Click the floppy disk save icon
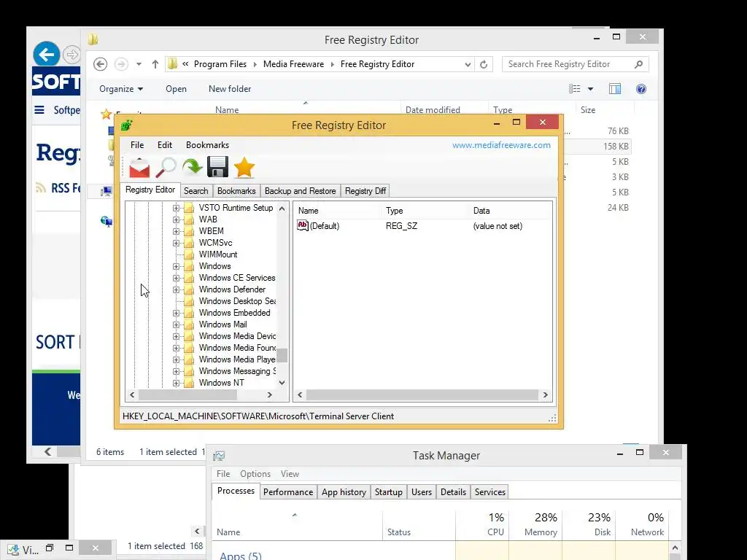Screen dimensions: 747x560 tap(217, 167)
